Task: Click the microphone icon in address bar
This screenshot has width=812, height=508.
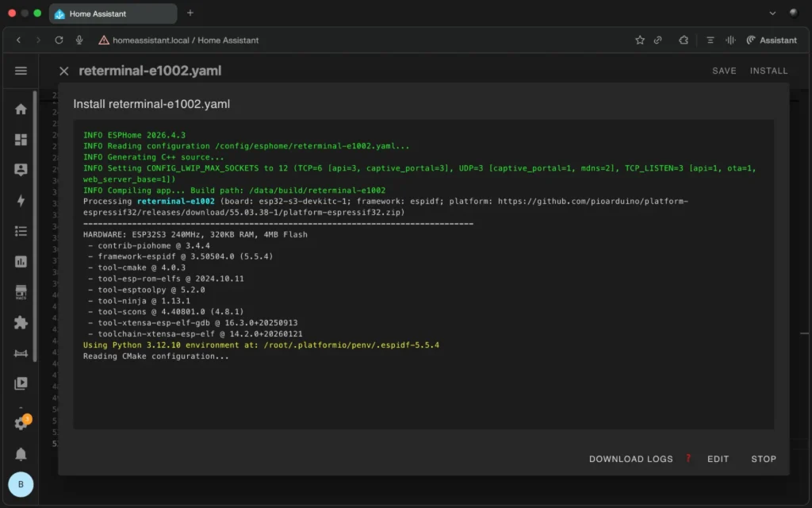Action: 79,40
